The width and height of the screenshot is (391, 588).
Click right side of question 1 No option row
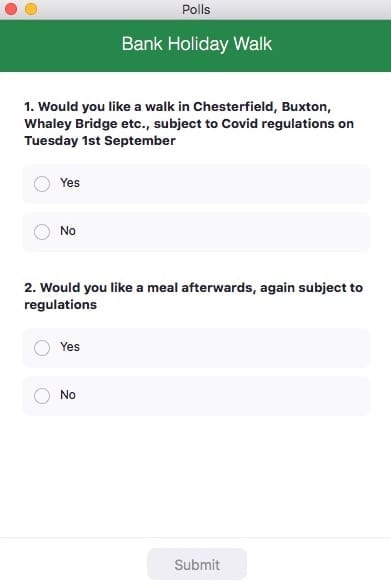[319, 232]
